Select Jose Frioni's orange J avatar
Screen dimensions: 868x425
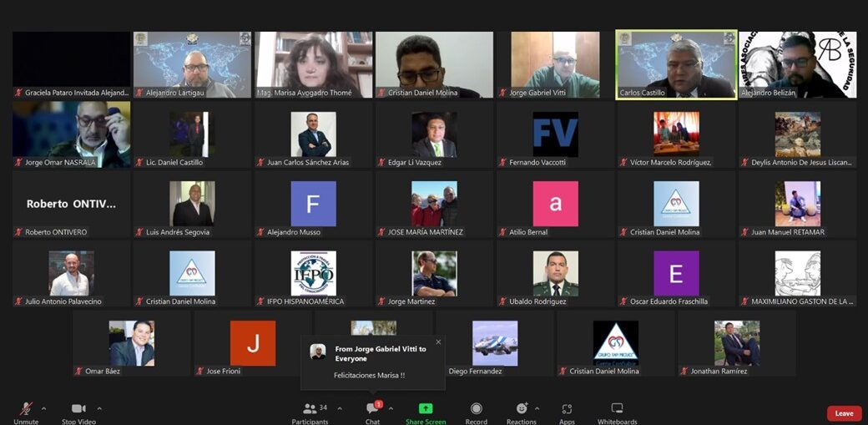click(253, 343)
